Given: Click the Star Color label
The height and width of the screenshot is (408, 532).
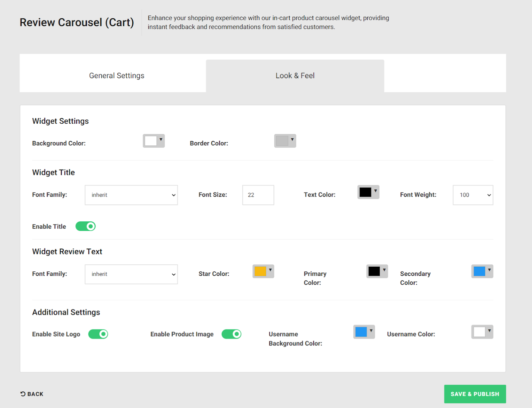Looking at the screenshot, I should [x=214, y=274].
